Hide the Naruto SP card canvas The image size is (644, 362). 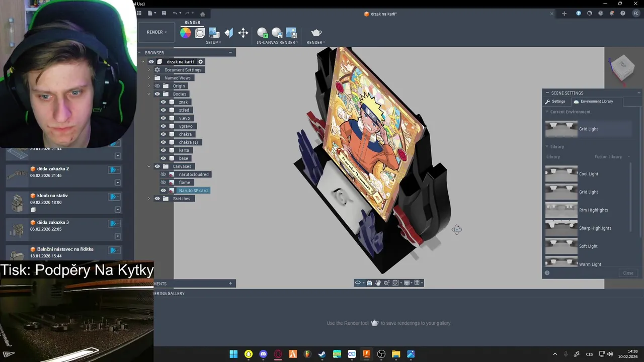coord(163,191)
